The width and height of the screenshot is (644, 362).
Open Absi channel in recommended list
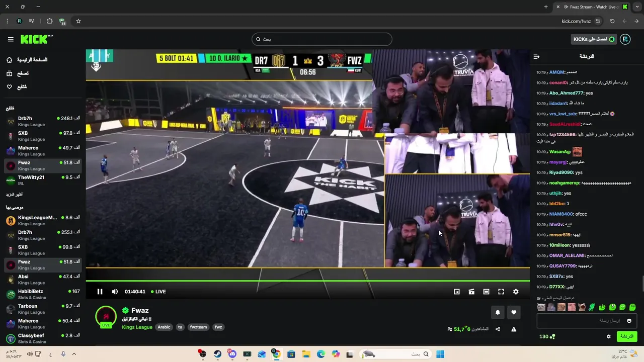click(43, 280)
